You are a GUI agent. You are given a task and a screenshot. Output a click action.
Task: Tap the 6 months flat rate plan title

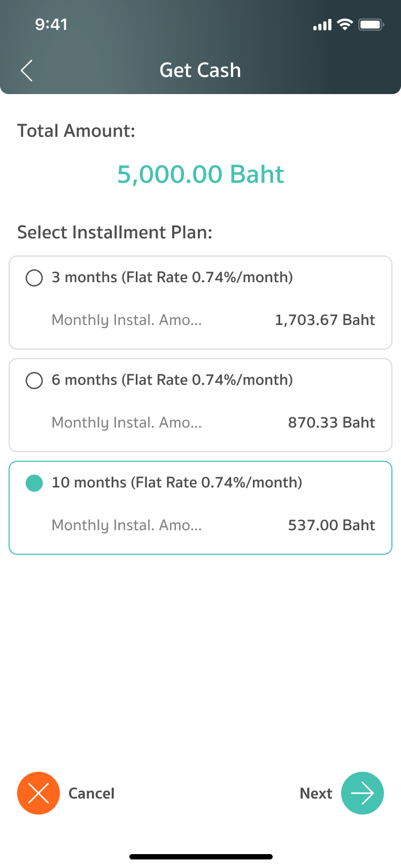coord(172,380)
